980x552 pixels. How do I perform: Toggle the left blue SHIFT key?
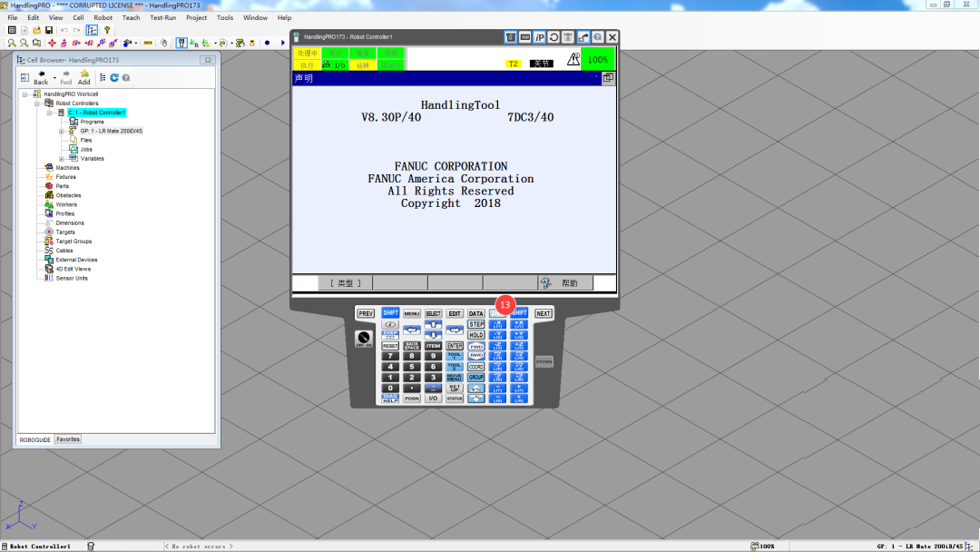pyautogui.click(x=390, y=312)
